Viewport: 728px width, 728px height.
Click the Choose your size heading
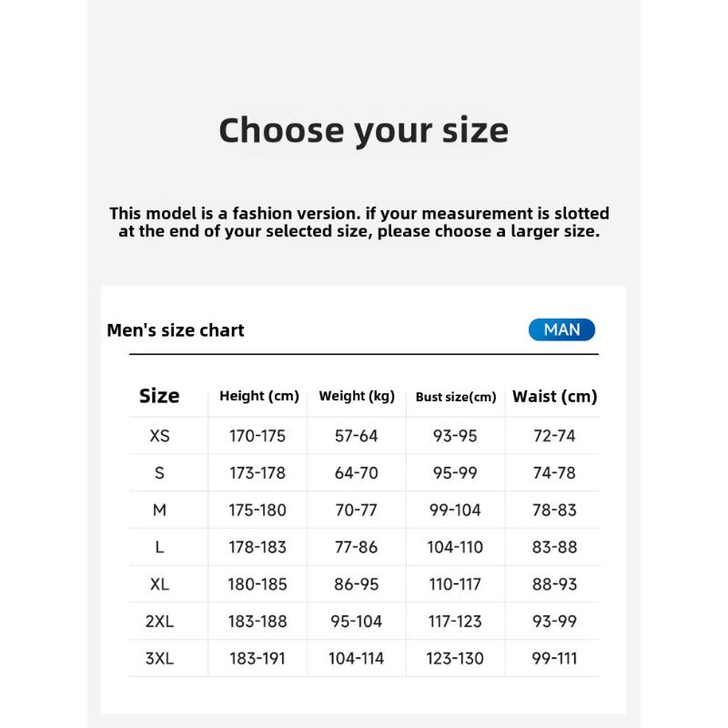[x=363, y=130]
